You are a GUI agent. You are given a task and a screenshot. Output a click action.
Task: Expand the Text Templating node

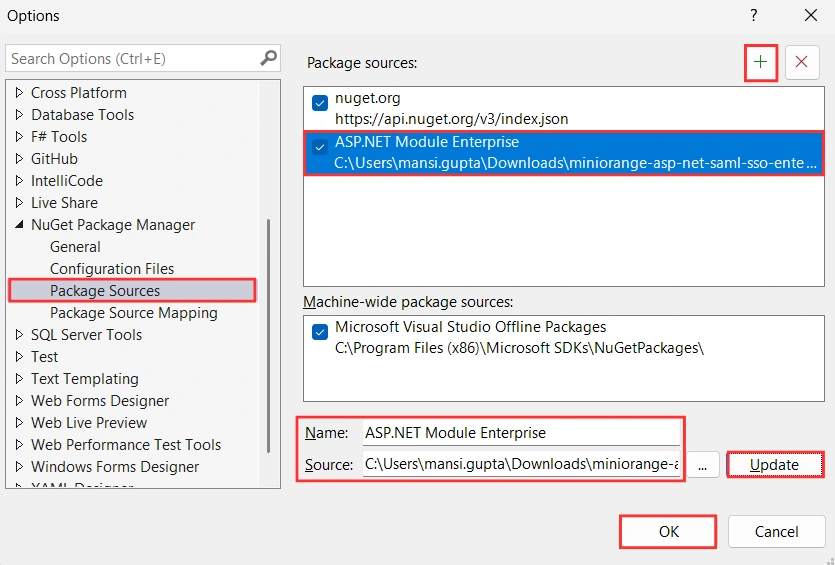19,379
